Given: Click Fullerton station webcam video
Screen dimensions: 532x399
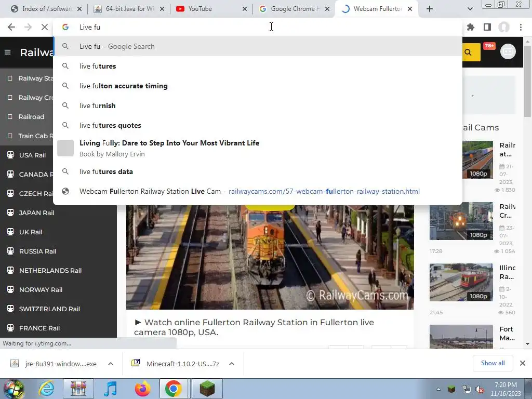Looking at the screenshot, I should click(270, 257).
